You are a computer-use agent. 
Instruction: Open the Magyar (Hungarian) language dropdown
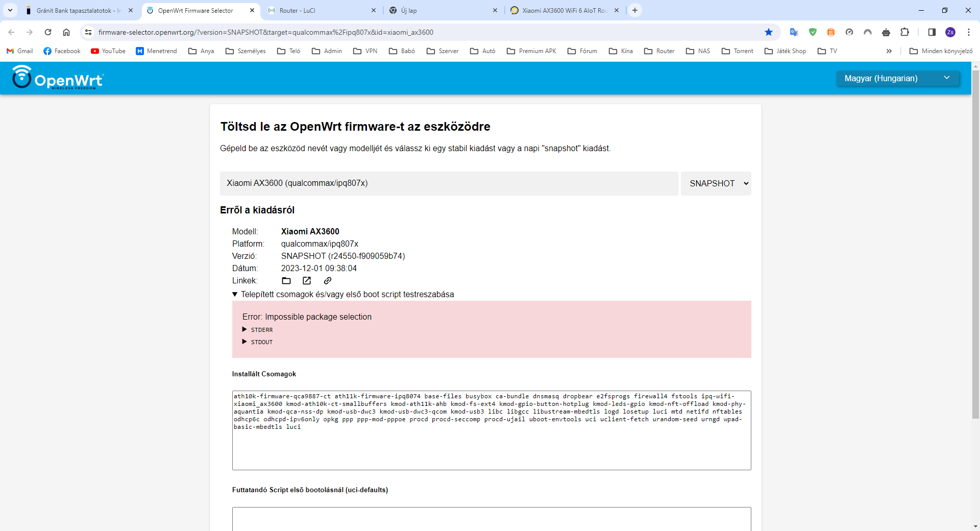tap(898, 78)
